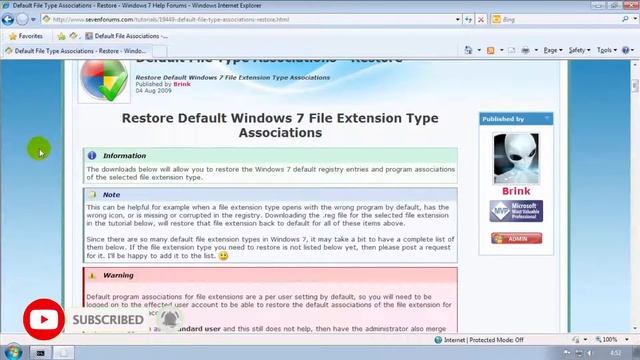Expand the address bar autocomplete dropdown
Image resolution: width=640 pixels, height=360 pixels.
(458, 19)
